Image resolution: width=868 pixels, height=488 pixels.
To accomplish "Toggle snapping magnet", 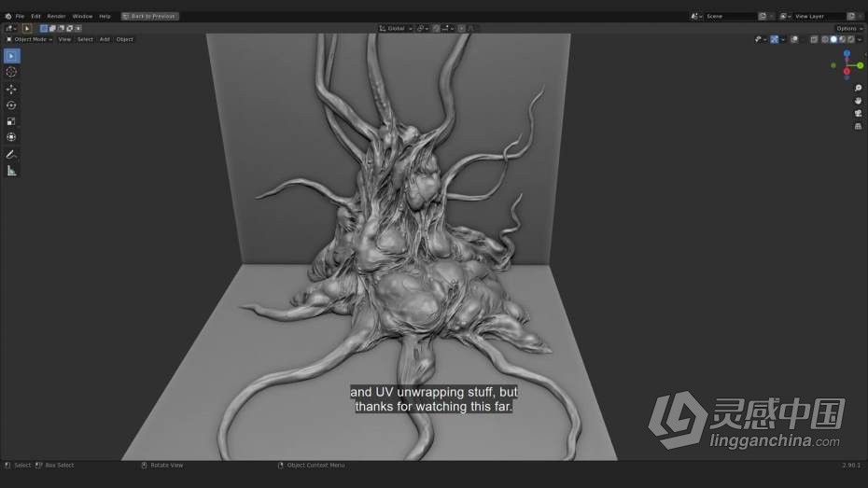I will point(436,28).
